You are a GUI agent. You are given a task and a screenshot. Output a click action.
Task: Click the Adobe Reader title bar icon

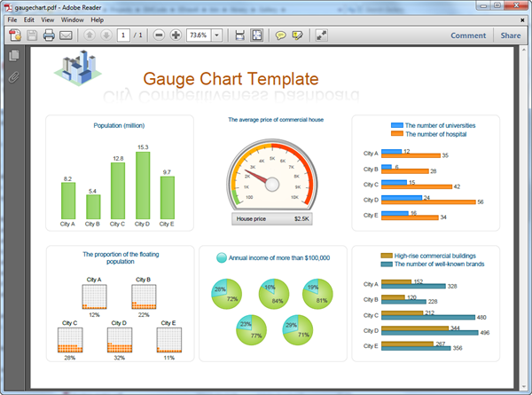coord(8,7)
